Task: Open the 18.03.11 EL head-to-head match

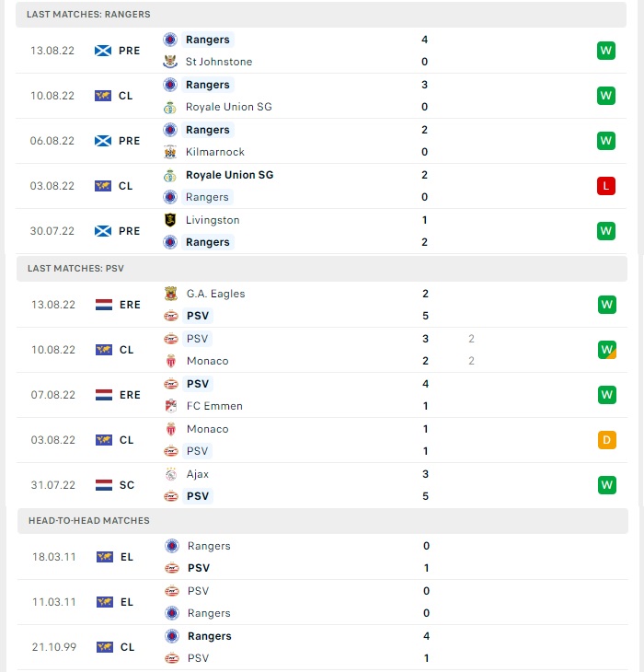Action: [323, 557]
